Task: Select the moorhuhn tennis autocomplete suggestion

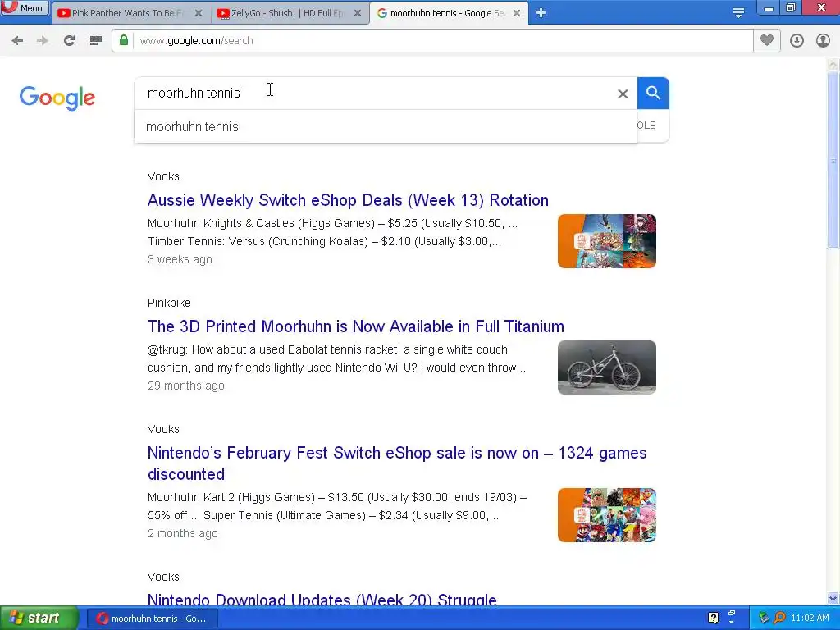Action: 386,127
